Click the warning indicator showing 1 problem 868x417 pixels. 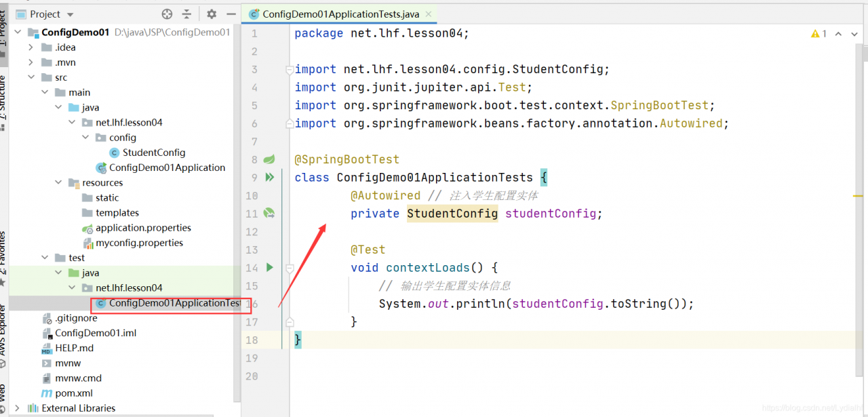tap(818, 33)
